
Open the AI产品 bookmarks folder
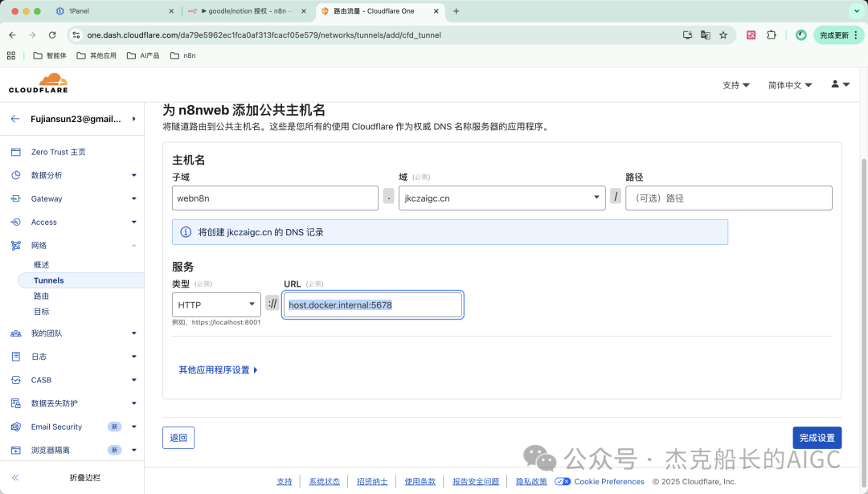click(x=143, y=55)
